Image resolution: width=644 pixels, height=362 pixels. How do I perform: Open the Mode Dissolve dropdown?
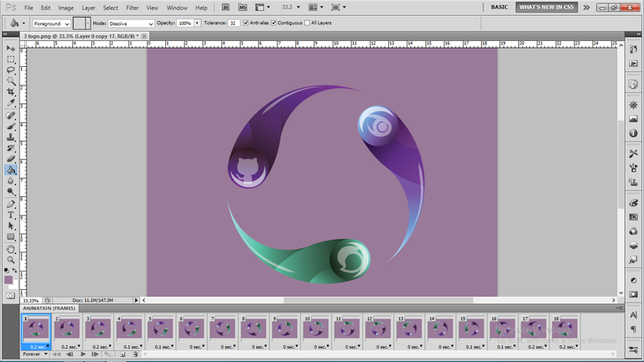[x=131, y=23]
